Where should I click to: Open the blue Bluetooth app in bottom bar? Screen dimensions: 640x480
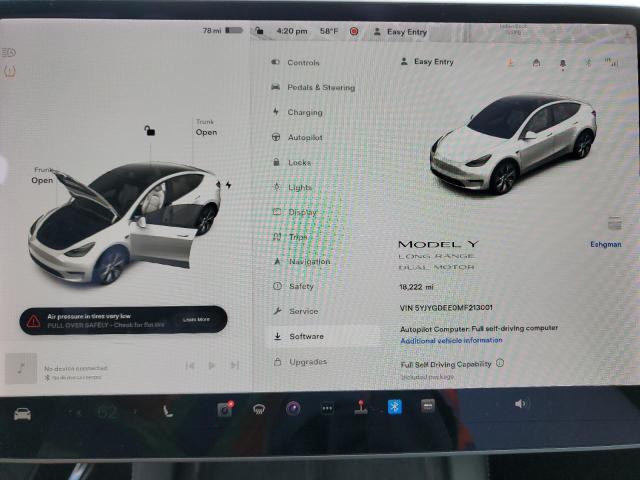pyautogui.click(x=394, y=407)
